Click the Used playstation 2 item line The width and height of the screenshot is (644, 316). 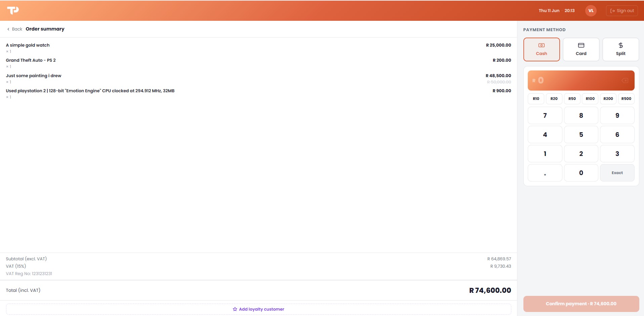[x=90, y=91]
